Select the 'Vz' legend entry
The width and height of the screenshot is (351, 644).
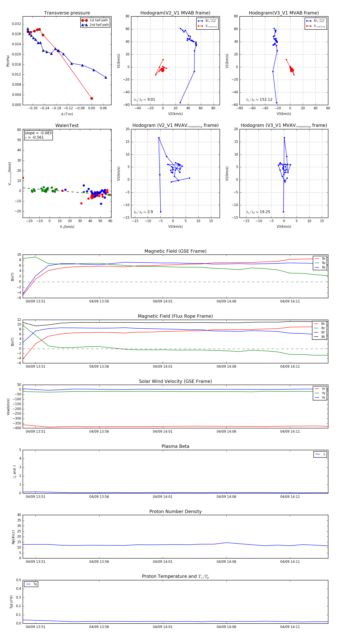point(320,398)
